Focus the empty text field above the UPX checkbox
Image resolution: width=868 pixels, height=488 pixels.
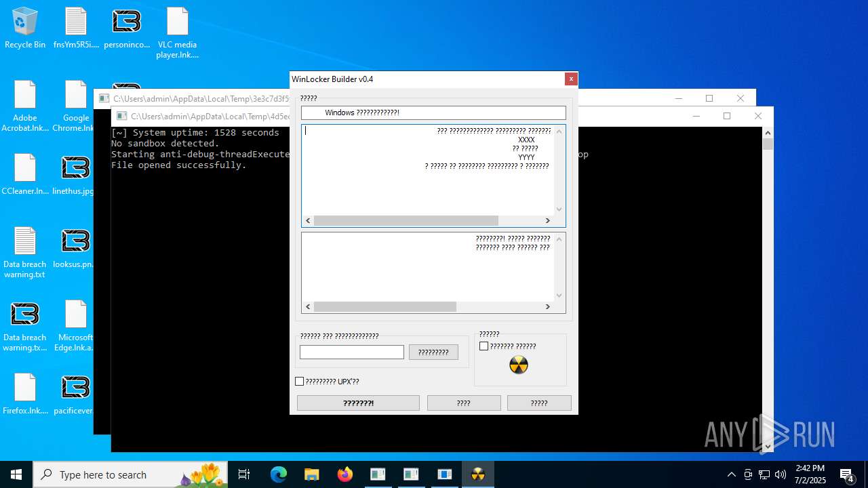[x=352, y=352]
